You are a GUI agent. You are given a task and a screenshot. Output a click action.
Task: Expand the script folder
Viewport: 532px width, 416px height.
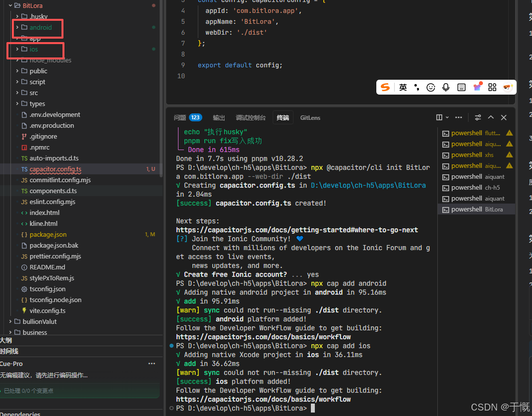coord(17,82)
